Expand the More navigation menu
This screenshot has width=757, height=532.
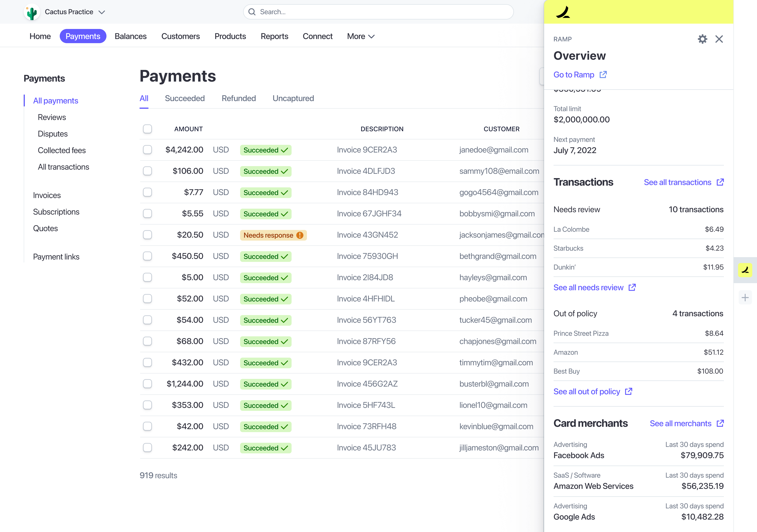click(361, 36)
